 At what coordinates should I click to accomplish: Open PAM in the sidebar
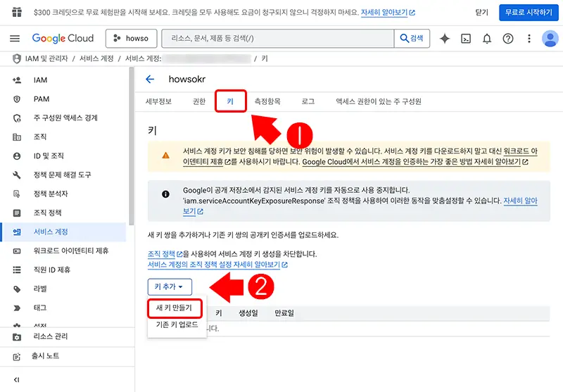[x=64, y=99]
